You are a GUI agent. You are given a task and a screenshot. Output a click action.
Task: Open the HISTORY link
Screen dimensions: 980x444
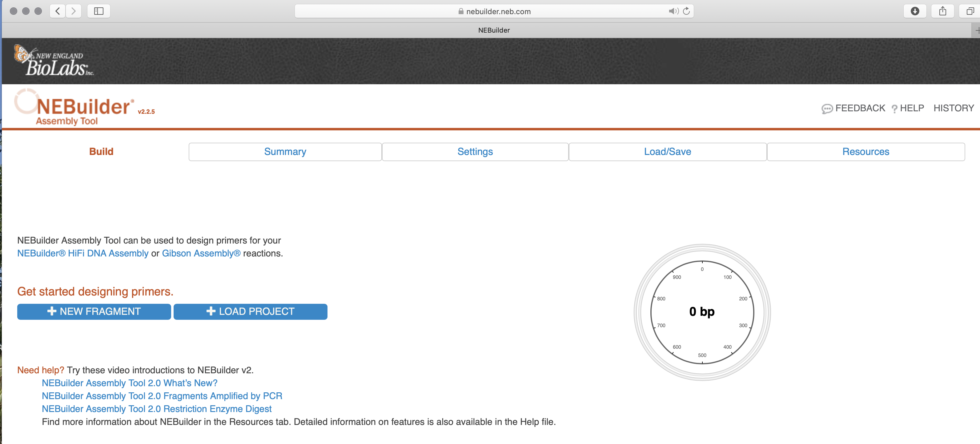953,108
